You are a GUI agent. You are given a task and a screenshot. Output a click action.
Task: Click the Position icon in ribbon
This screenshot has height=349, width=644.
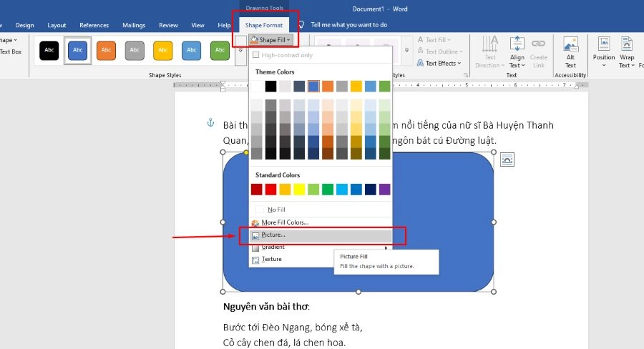(603, 53)
